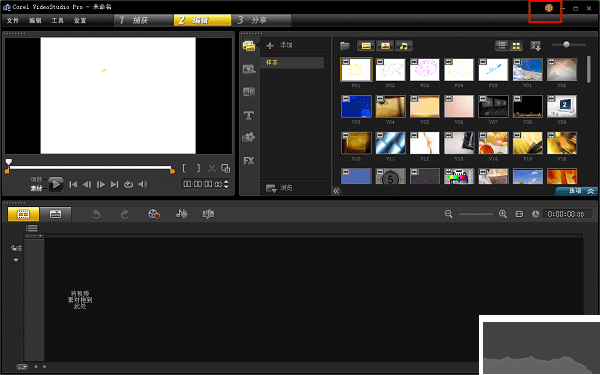The height and width of the screenshot is (375, 600).
Task: Click the preview timecode field
Action: [x=202, y=184]
